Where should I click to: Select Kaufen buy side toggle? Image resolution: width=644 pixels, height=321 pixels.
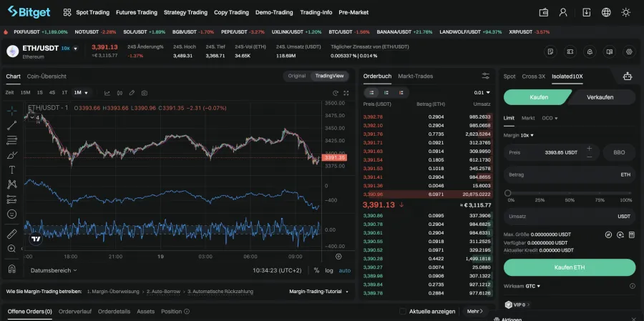(538, 97)
